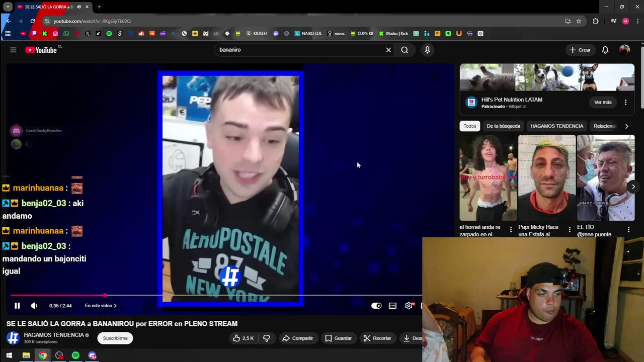Open the TikTok bookmark icon
Viewport: 644px width, 362px height.
click(x=98, y=34)
